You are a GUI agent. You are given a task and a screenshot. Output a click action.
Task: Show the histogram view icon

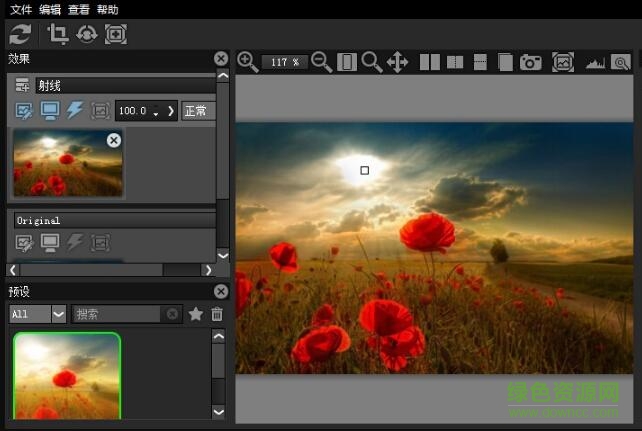[x=595, y=62]
